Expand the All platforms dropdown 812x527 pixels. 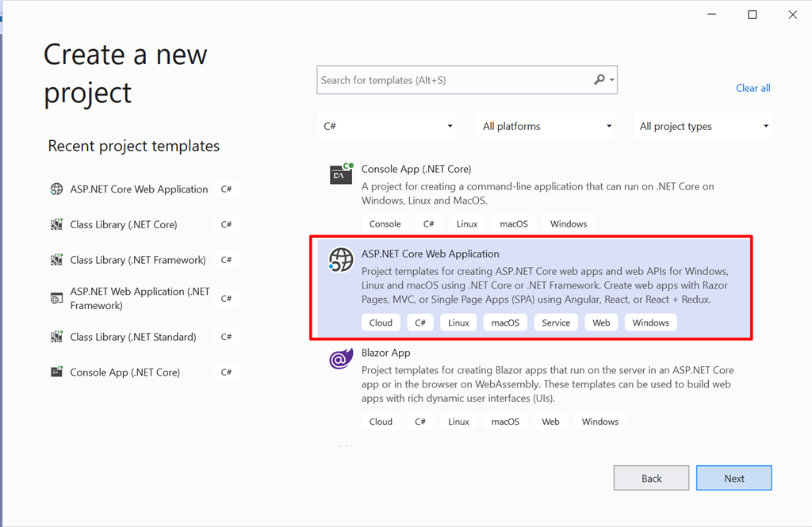(546, 126)
